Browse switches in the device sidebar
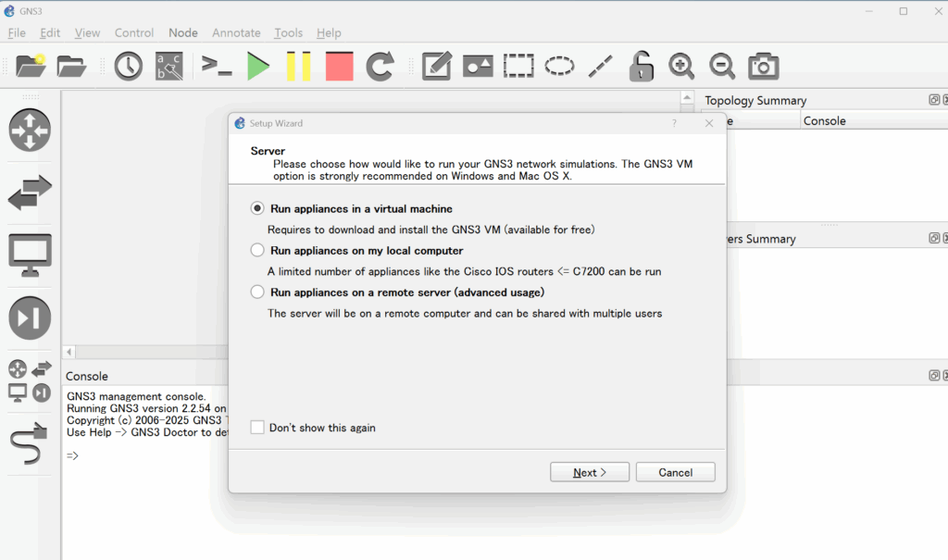This screenshot has height=560, width=948. pos(30,193)
